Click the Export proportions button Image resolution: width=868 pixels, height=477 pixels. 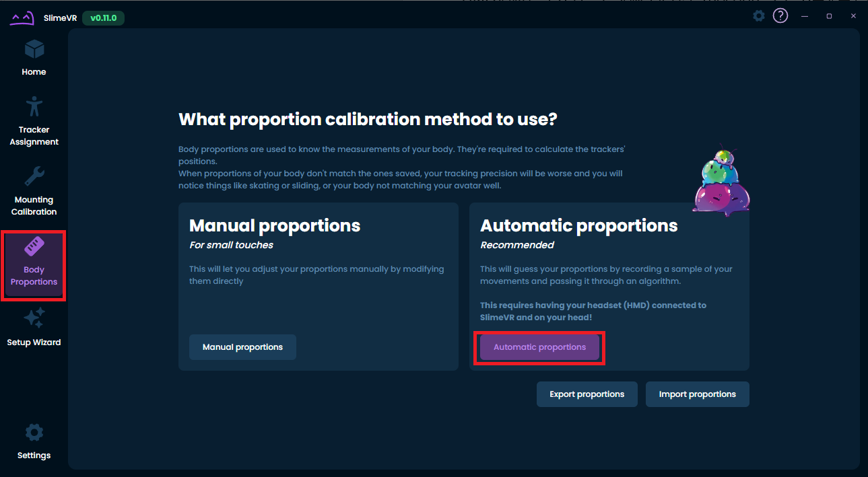coord(587,394)
